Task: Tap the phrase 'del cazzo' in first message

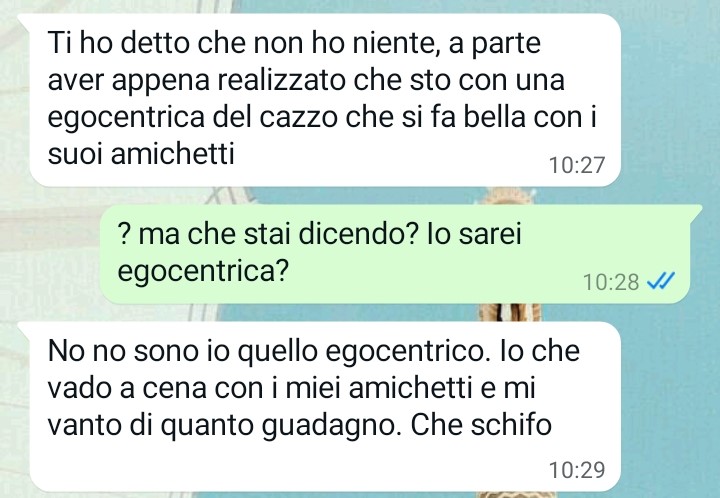Action: coord(276,117)
